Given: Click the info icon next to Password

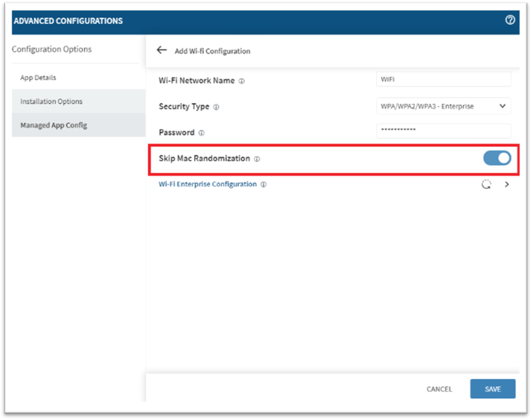Looking at the screenshot, I should pyautogui.click(x=202, y=133).
